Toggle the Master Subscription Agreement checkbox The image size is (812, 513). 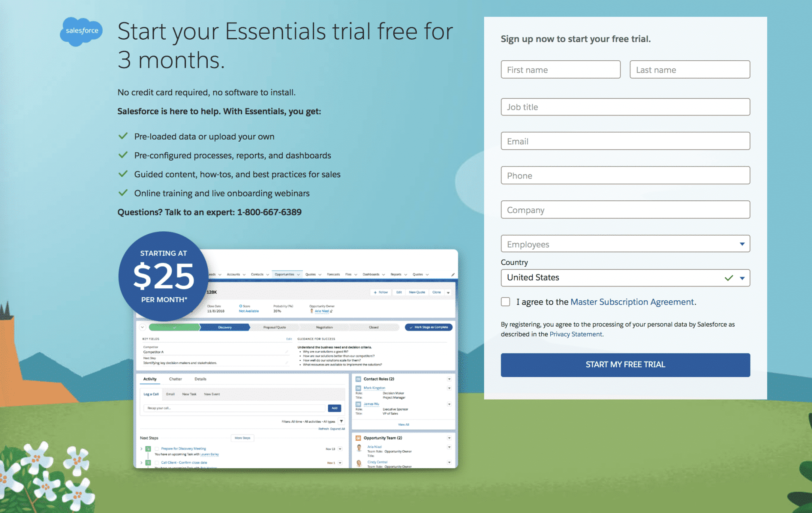[x=504, y=302]
